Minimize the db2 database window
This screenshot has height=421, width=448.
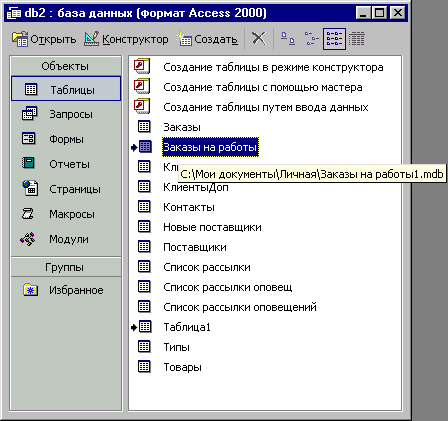click(363, 13)
